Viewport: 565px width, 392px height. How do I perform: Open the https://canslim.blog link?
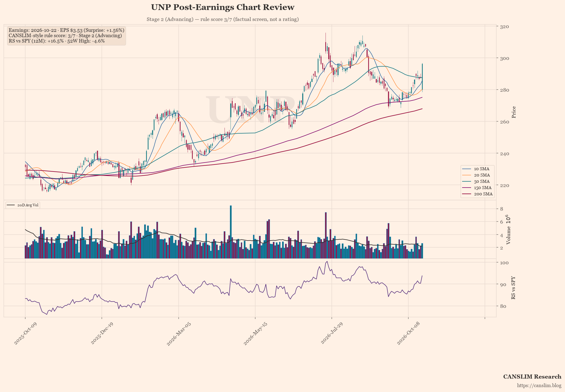pyautogui.click(x=539, y=385)
